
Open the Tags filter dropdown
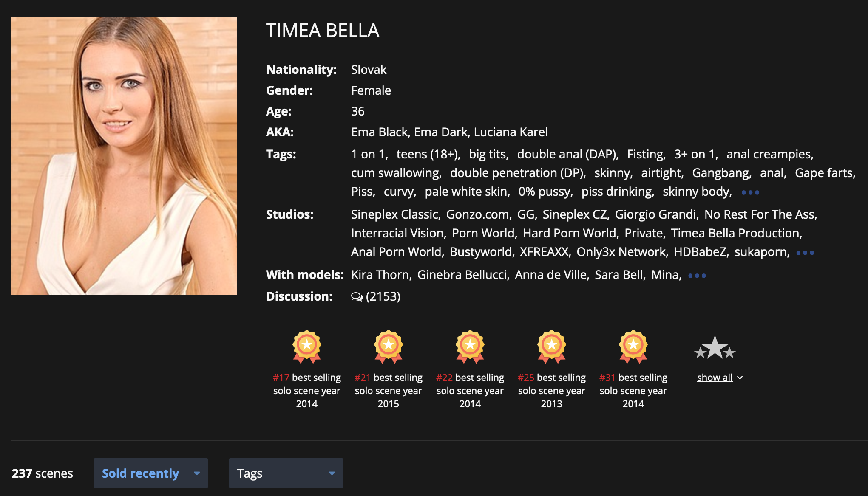pyautogui.click(x=286, y=473)
